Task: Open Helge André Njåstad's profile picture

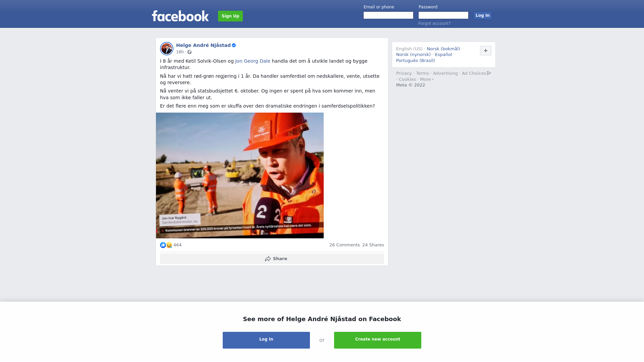Action: [x=167, y=49]
